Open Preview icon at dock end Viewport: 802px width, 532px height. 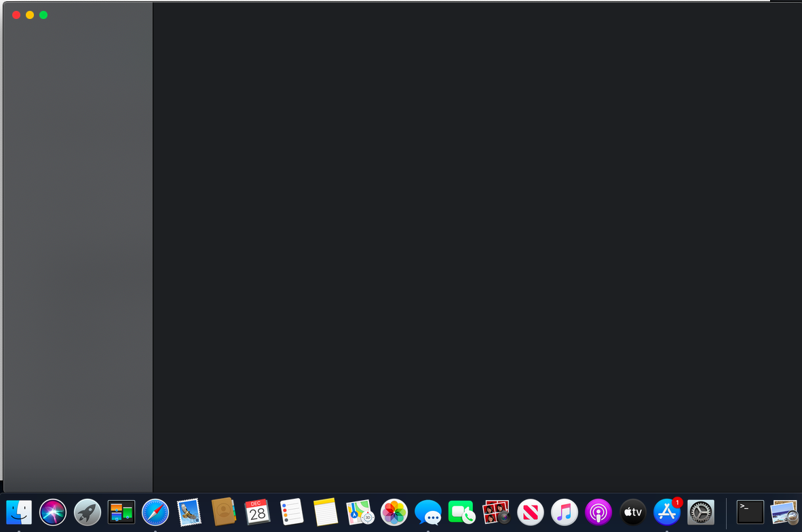[x=784, y=512]
